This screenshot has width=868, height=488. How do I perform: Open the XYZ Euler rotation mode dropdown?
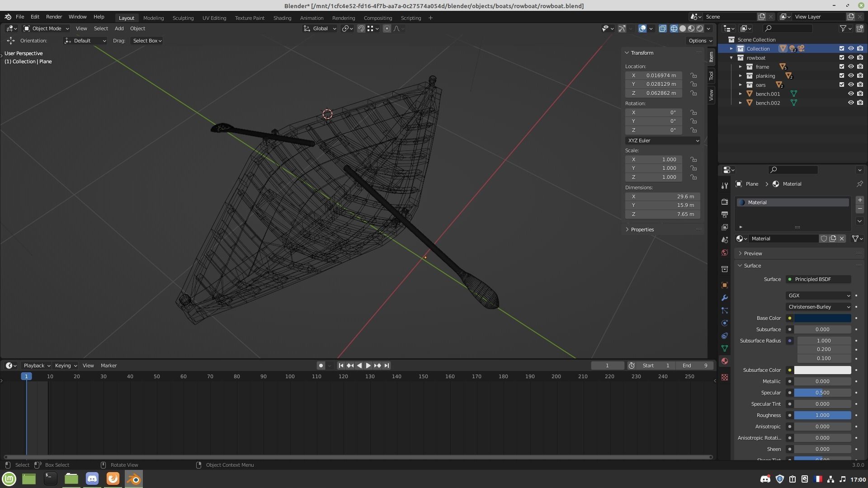(662, 141)
